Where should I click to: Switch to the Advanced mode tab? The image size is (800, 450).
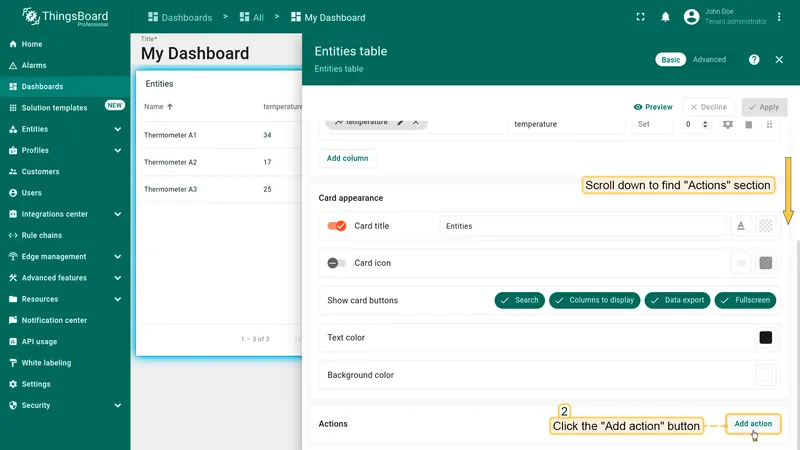(709, 60)
